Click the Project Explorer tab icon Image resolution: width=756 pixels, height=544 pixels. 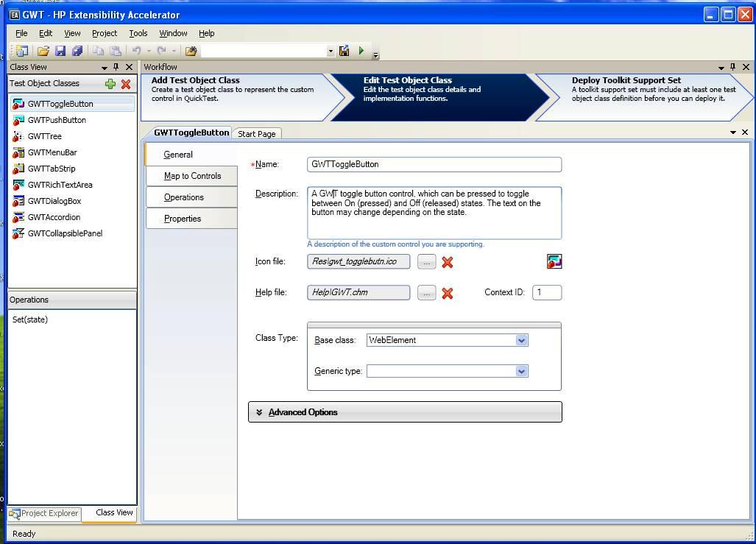[x=15, y=514]
